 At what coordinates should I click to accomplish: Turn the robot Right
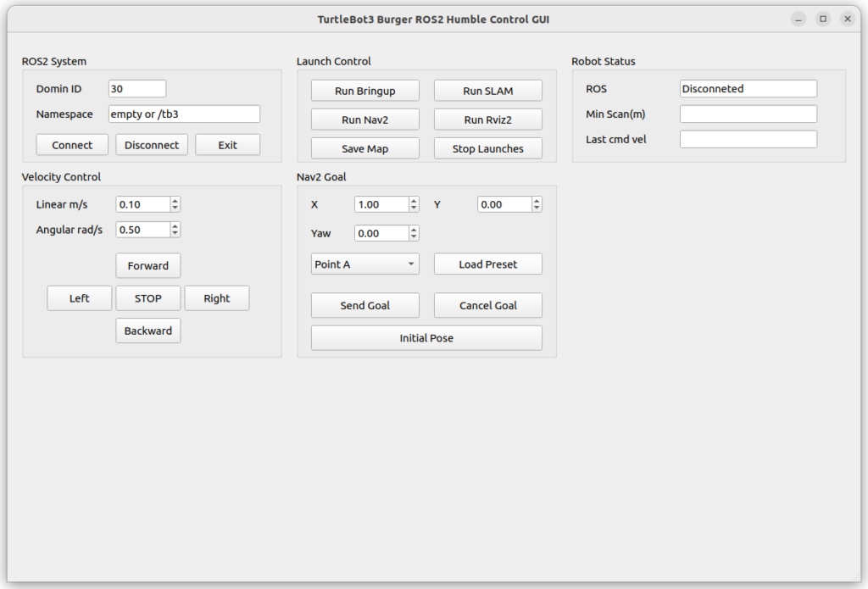click(216, 298)
